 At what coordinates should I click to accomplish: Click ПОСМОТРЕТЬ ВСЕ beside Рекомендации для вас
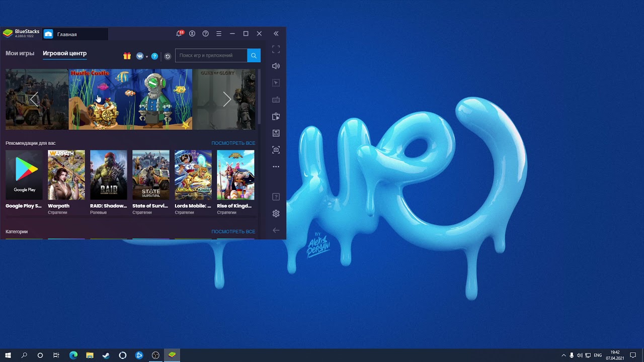(233, 143)
